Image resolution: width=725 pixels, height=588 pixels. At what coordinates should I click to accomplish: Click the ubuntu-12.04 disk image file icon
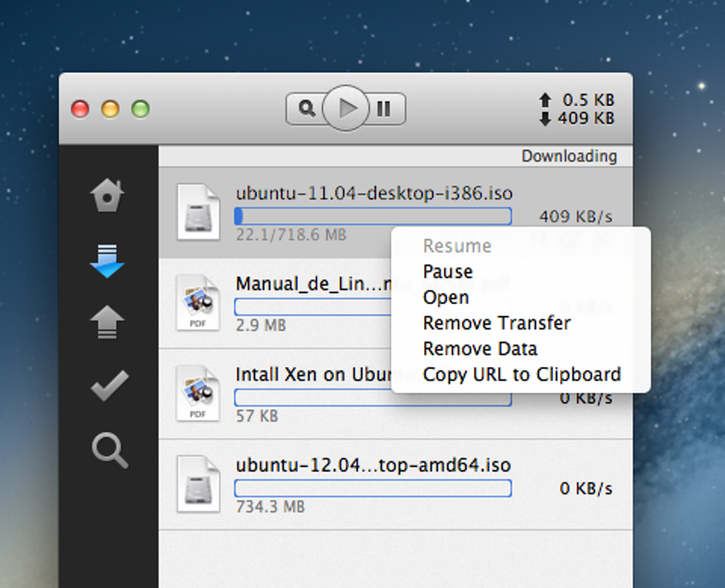(x=198, y=484)
